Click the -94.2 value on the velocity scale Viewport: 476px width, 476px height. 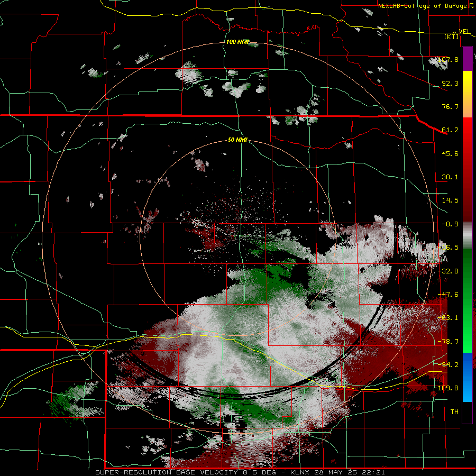point(449,364)
